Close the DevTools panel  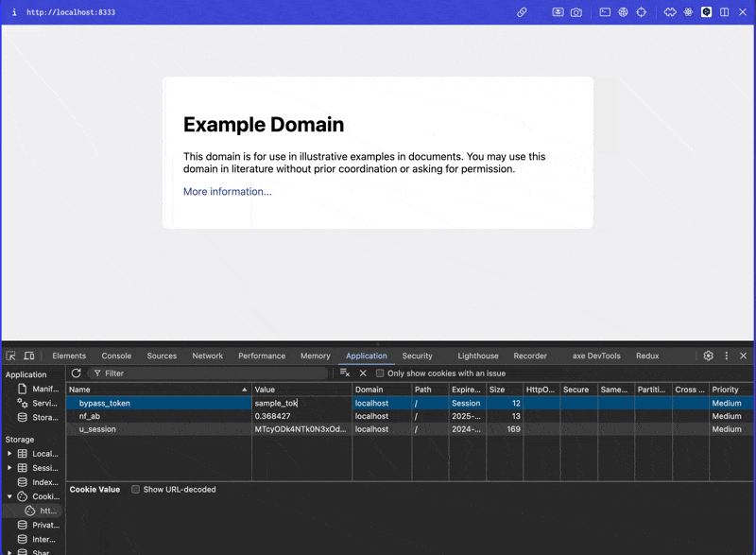click(x=744, y=356)
